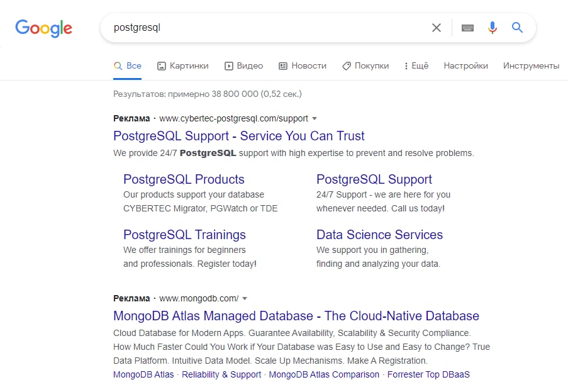Open PostgreSQL Support - Service You Can Trust

(x=239, y=136)
